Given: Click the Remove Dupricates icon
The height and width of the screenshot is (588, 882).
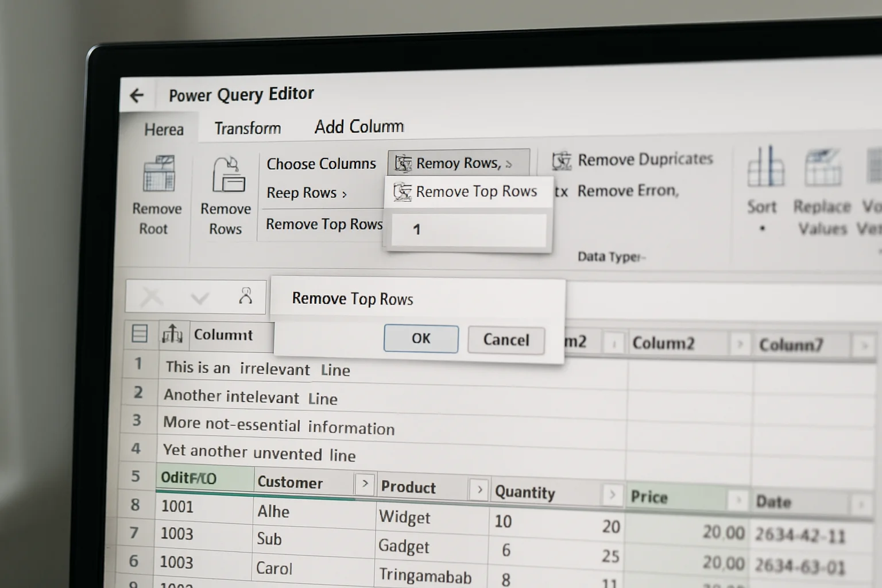Looking at the screenshot, I should tap(562, 161).
